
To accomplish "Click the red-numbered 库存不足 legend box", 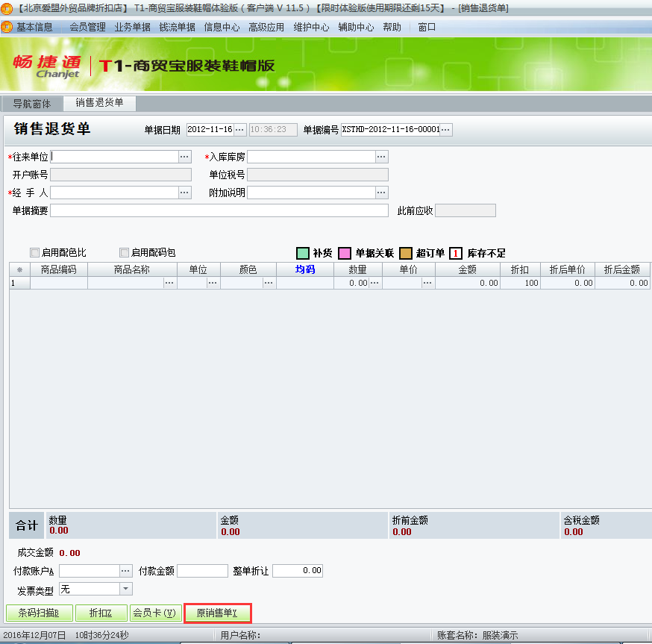I will tap(456, 253).
